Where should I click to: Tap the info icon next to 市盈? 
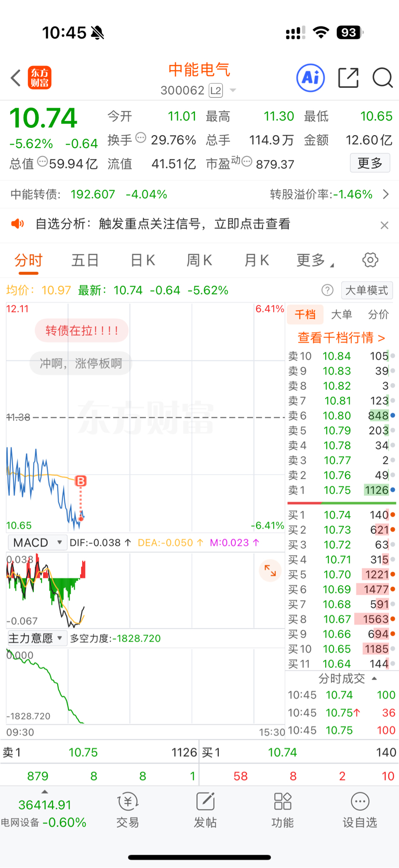coord(247,162)
